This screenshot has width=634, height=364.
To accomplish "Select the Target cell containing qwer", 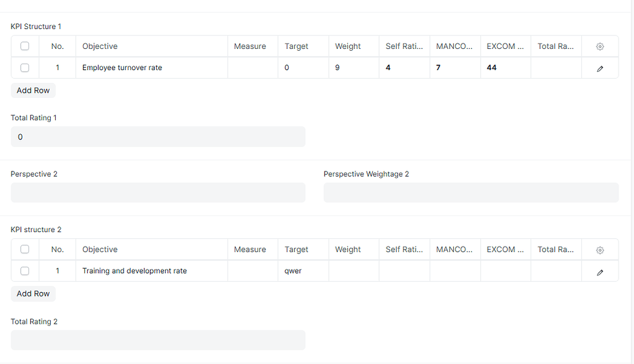I will tap(303, 271).
